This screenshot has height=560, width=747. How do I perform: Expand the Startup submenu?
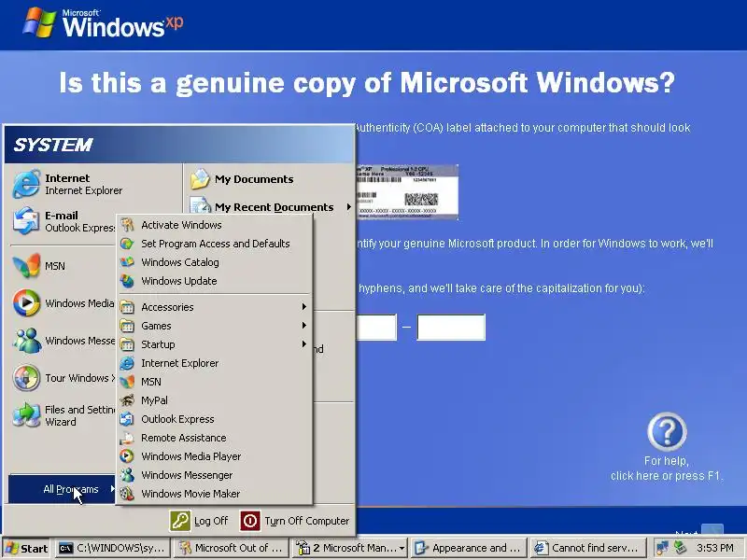tap(215, 344)
